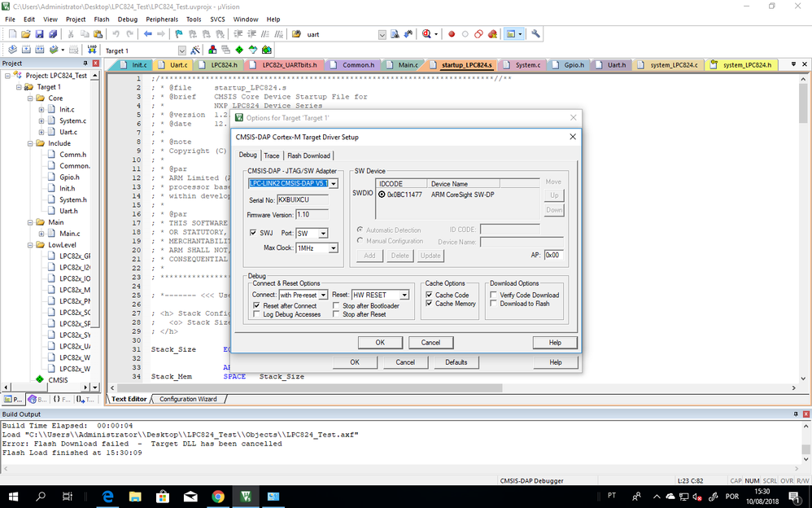
Task: Click Defaults in Options for Target dialog
Action: pos(456,361)
